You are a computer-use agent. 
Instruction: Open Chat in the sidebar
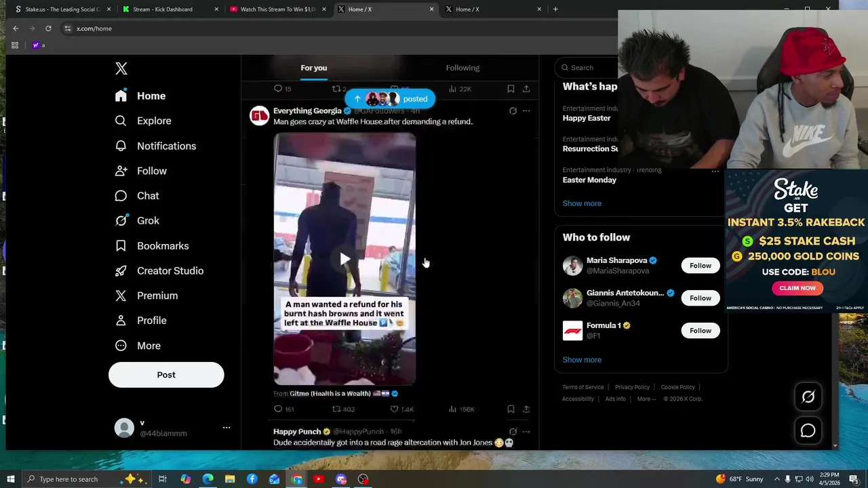[137, 196]
